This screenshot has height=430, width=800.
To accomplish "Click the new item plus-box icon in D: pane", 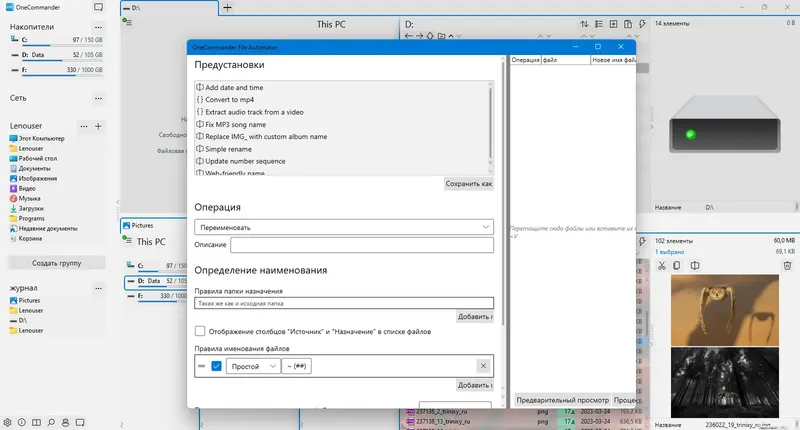I will tap(613, 24).
